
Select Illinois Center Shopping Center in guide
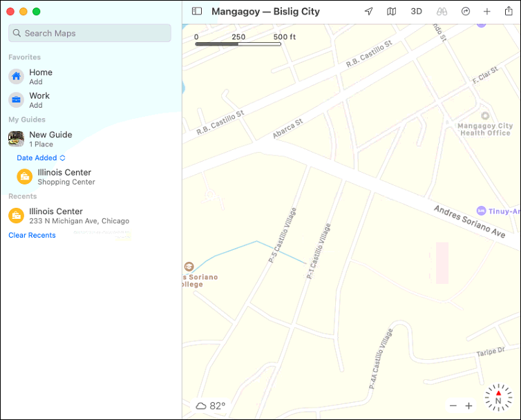[x=64, y=177]
